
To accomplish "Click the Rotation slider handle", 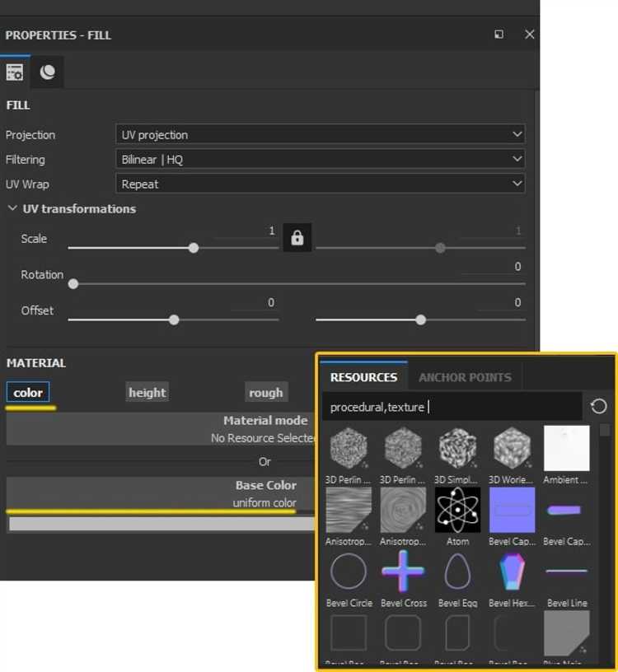I will [x=73, y=284].
